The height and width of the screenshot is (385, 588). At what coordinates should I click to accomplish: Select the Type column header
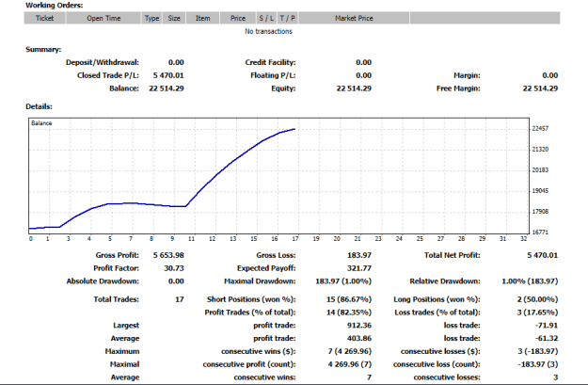point(151,18)
